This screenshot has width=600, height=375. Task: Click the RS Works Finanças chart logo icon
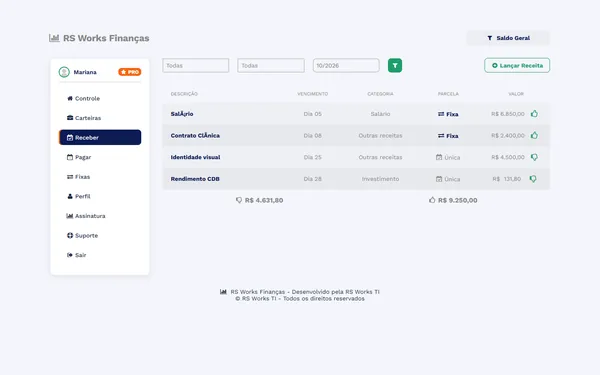pos(54,38)
